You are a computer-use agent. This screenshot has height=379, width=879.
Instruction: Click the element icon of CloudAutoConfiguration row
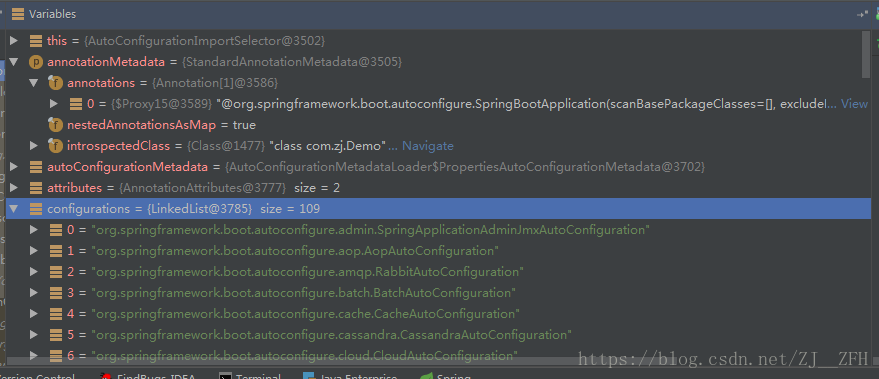point(55,355)
